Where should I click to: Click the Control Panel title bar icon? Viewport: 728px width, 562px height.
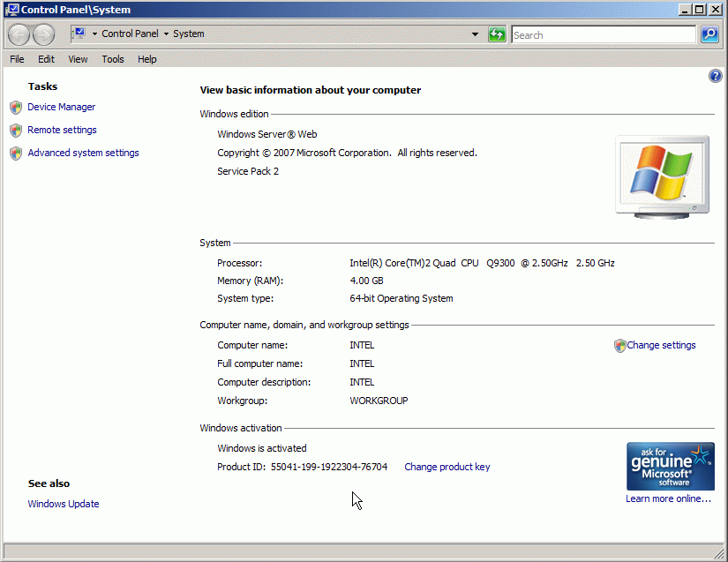click(12, 10)
